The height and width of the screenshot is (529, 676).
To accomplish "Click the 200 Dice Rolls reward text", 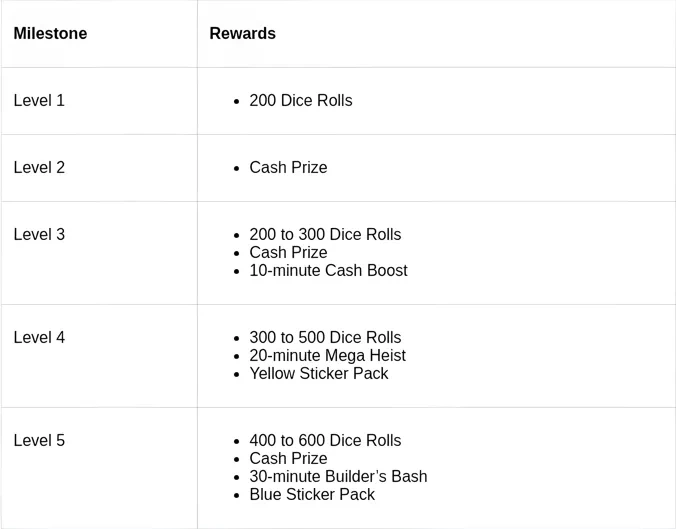I will (300, 101).
